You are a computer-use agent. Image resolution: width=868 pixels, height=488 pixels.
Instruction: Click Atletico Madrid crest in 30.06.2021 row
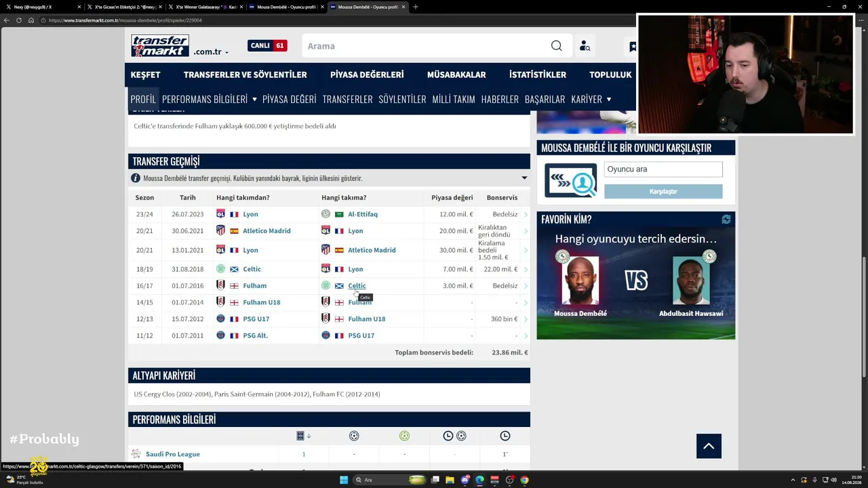tap(220, 230)
